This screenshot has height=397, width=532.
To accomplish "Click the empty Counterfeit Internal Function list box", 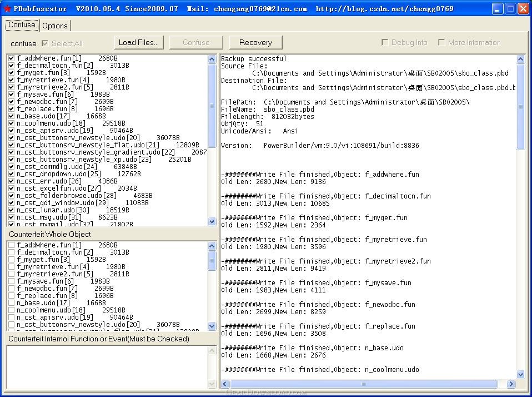I will point(107,367).
